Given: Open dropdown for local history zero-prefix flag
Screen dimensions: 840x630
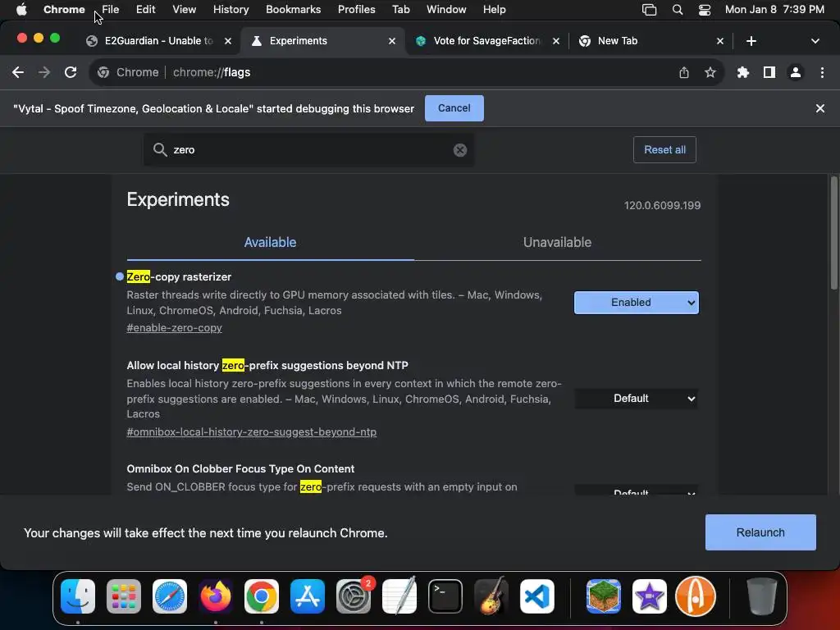Looking at the screenshot, I should [x=637, y=399].
